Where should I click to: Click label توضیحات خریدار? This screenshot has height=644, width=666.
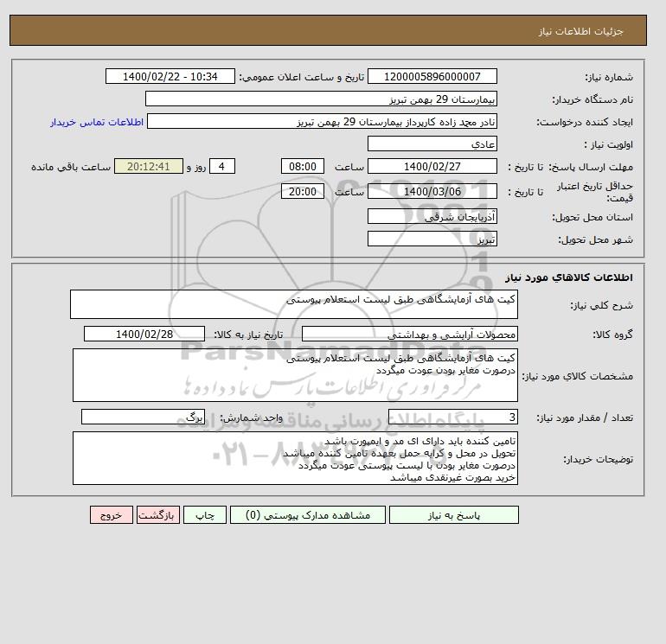pos(598,459)
